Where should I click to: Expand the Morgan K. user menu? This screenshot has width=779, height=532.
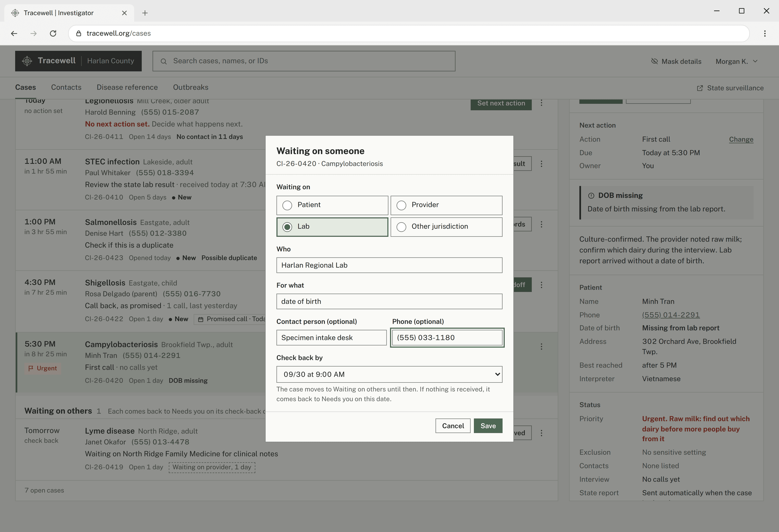[736, 61]
